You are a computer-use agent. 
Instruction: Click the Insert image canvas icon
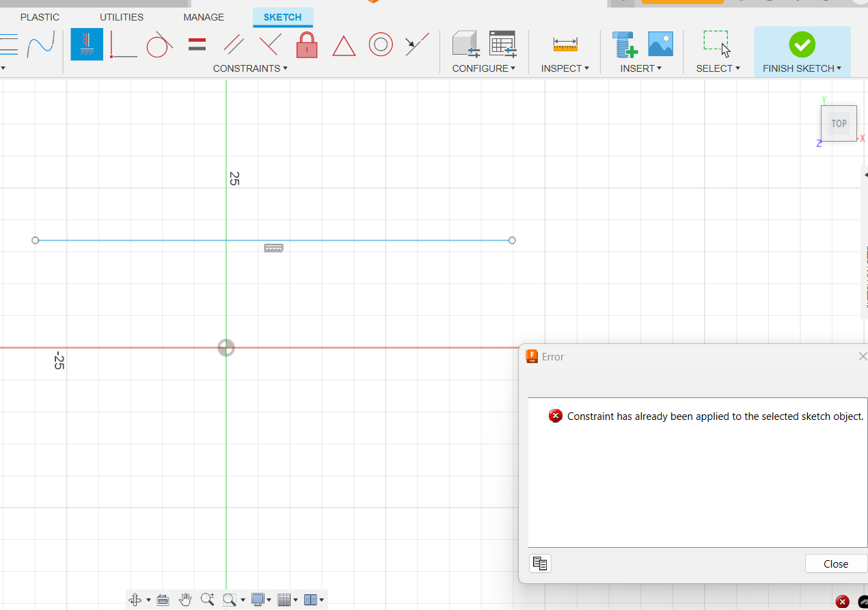[660, 44]
